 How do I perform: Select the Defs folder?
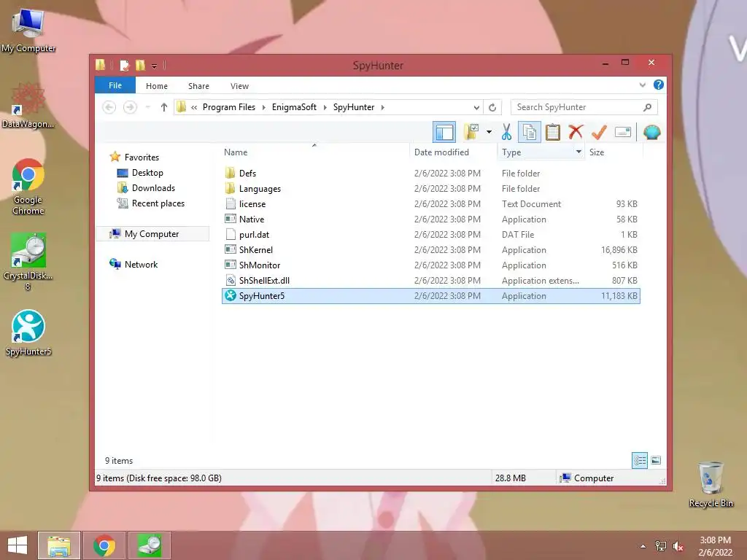click(430, 174)
